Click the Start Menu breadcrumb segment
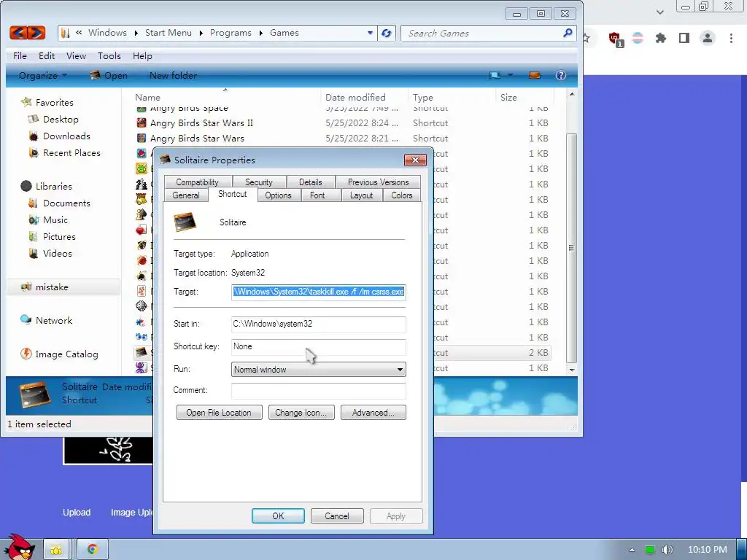 [169, 33]
